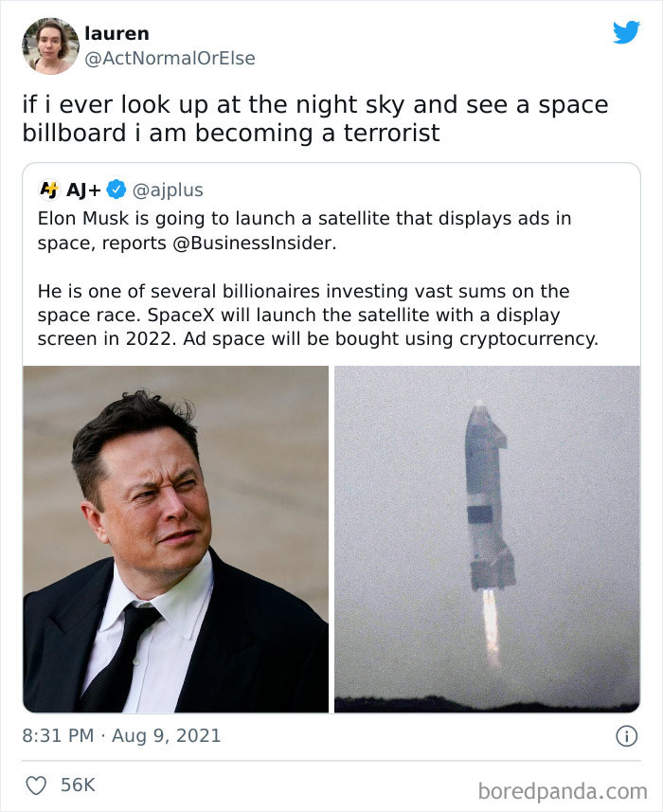This screenshot has width=663, height=812.
Task: Click the AJ+ account name
Action: coord(83,189)
